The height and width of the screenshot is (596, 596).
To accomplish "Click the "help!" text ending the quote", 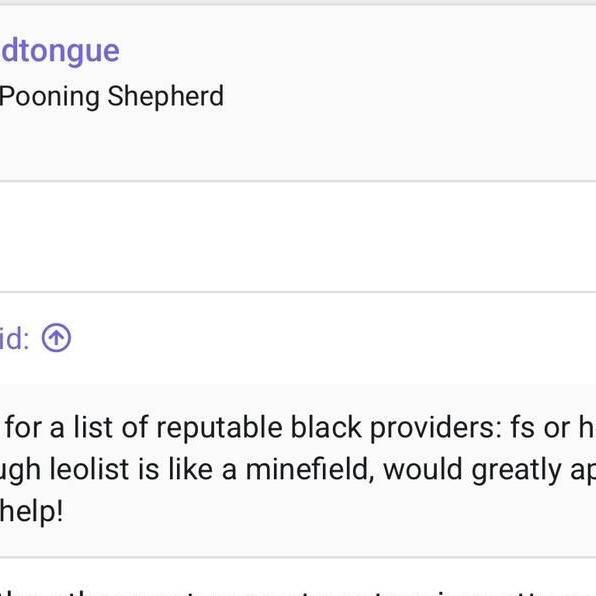I will (31, 511).
